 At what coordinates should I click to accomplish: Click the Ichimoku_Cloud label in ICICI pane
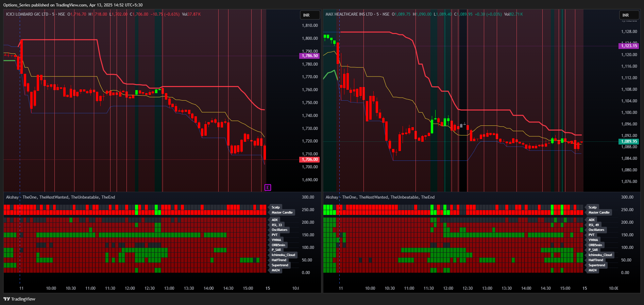click(x=283, y=255)
